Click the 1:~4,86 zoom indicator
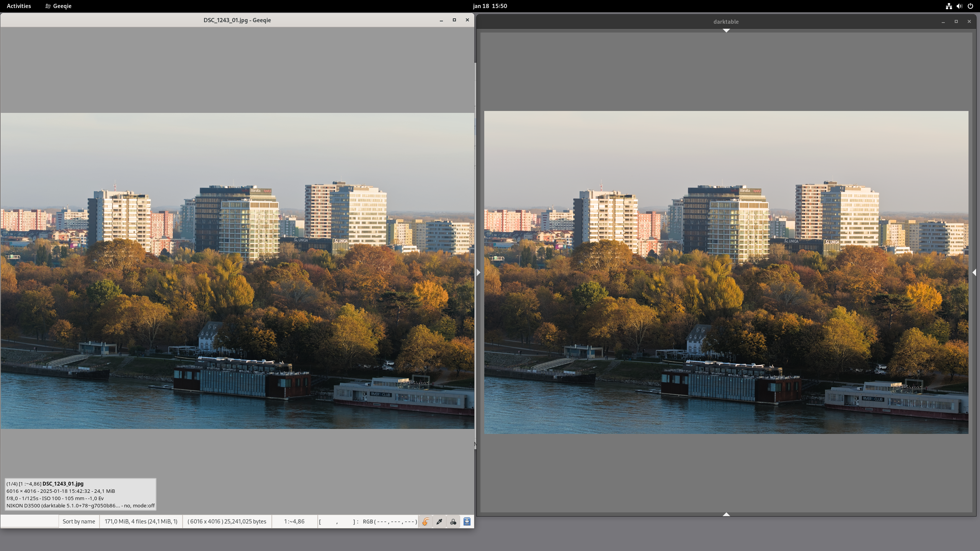This screenshot has width=980, height=551. point(294,522)
